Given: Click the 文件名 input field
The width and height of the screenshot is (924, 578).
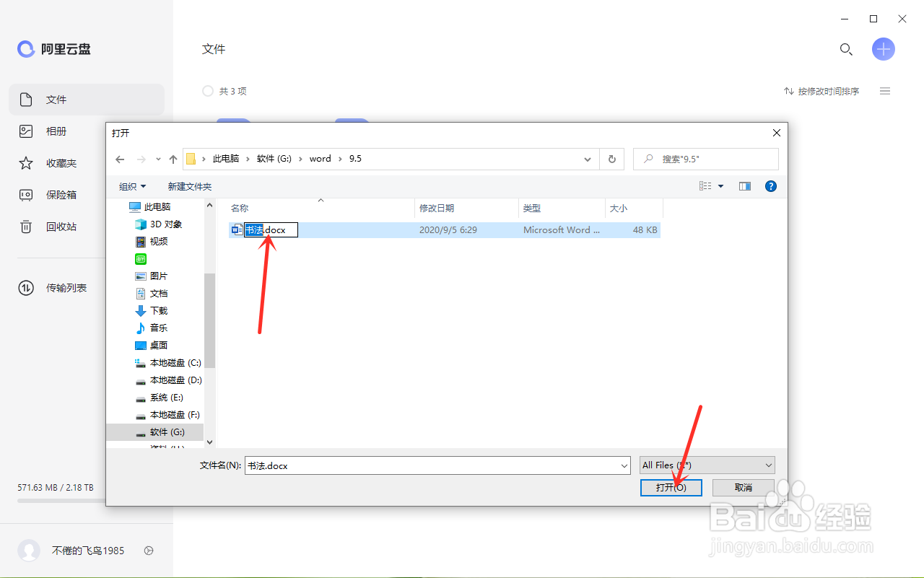Looking at the screenshot, I should (x=432, y=466).
